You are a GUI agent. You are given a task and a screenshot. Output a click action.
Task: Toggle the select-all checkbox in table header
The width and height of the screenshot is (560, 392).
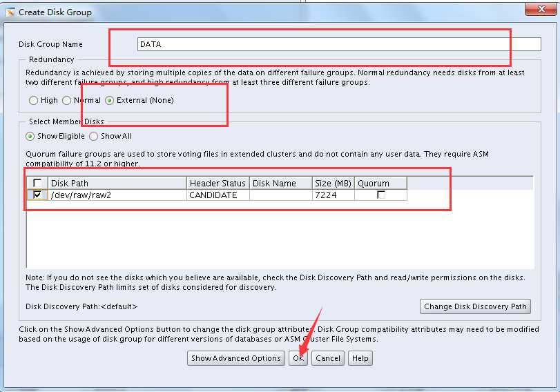point(37,183)
